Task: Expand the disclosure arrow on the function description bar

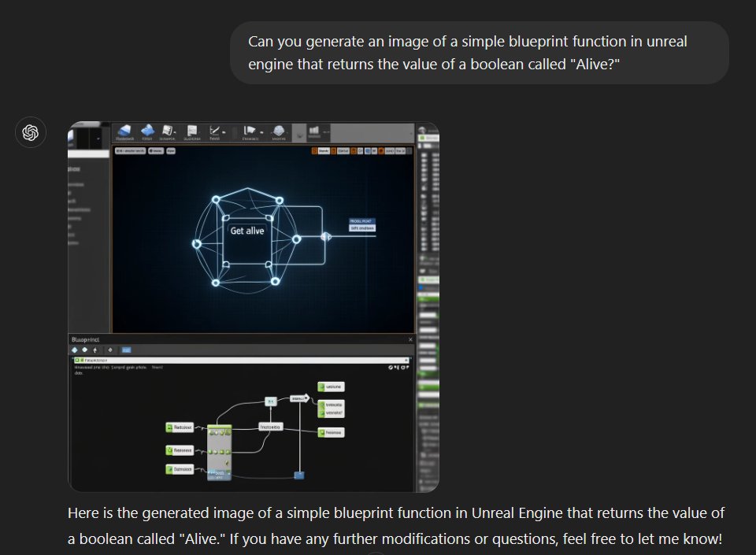Action: [408, 359]
